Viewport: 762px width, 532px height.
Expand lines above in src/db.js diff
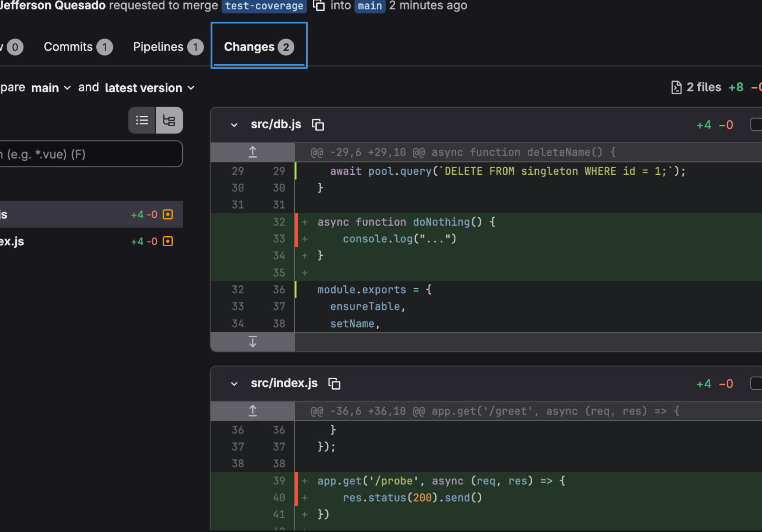[252, 152]
